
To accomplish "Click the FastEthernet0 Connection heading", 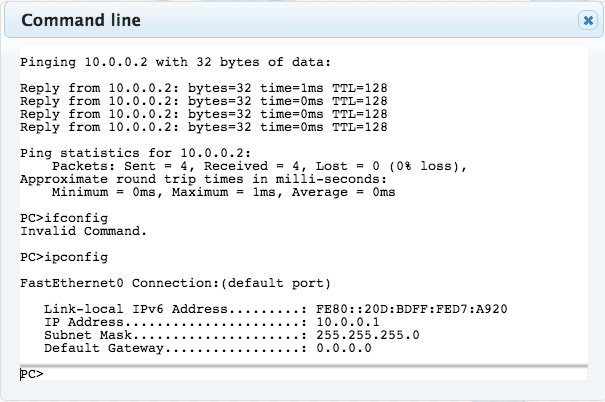I will tap(176, 284).
